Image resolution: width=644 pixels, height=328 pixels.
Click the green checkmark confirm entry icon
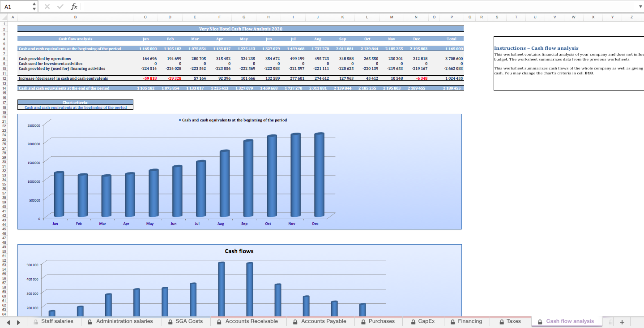tap(60, 6)
